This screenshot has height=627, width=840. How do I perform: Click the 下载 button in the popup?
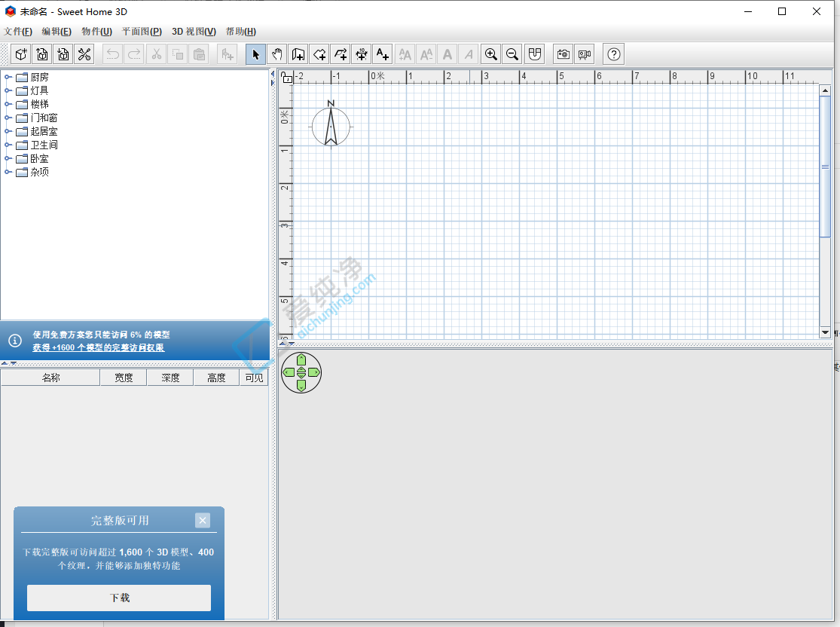pyautogui.click(x=119, y=598)
